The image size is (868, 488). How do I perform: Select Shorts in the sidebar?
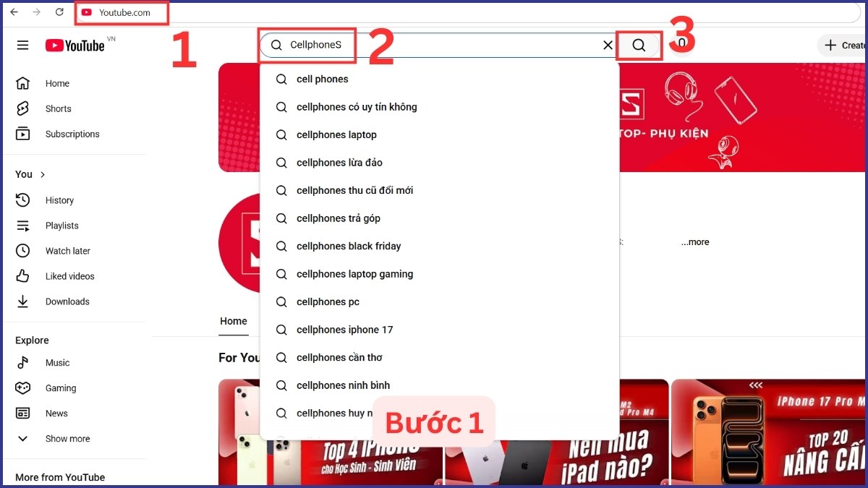[x=57, y=108]
